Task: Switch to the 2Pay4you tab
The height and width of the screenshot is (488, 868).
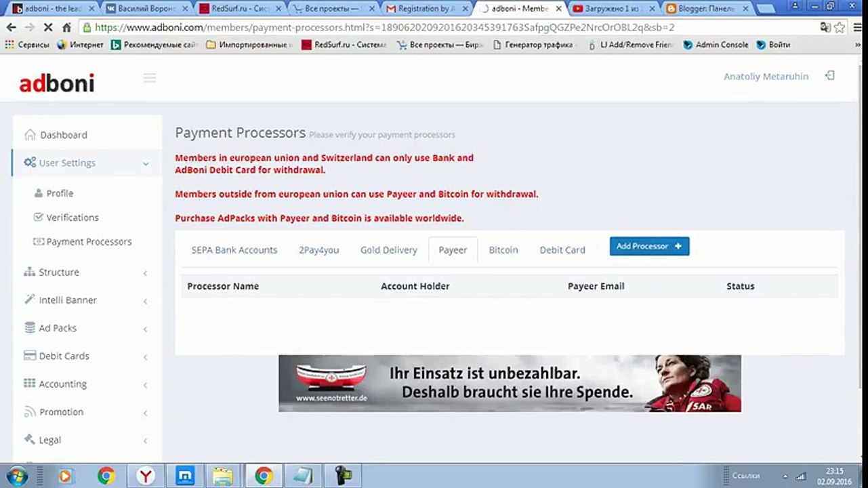Action: (318, 249)
